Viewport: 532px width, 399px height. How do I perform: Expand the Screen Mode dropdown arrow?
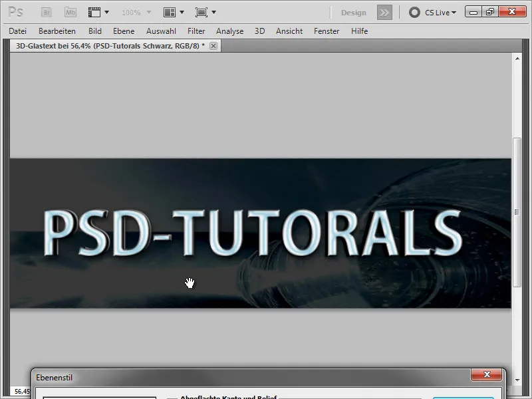click(213, 13)
